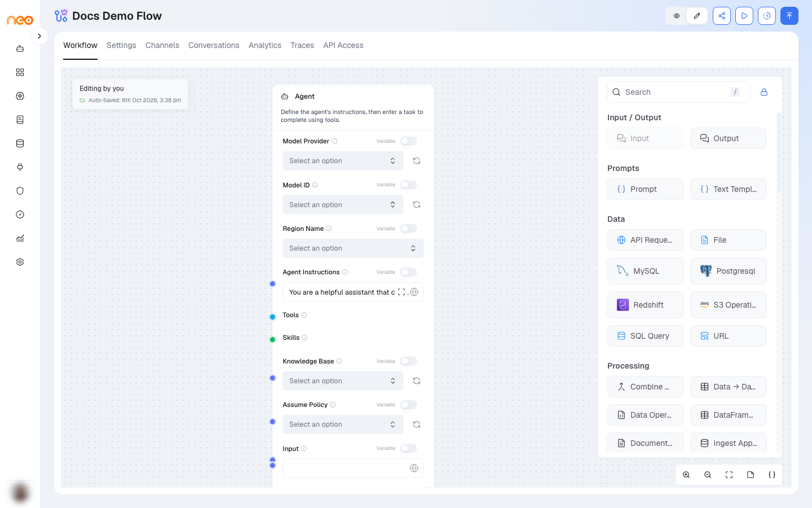Screen dimensions: 812x508
Task: Enable Agent Instructions Variable switch
Action: [408, 272]
